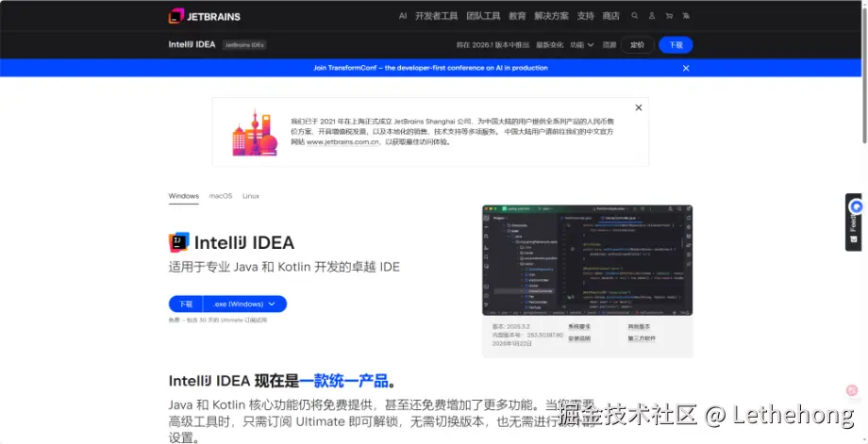Open the AI menu item

click(403, 16)
